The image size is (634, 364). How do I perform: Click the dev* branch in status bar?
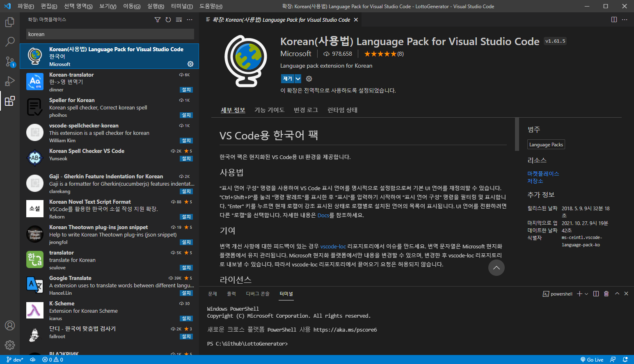15,359
